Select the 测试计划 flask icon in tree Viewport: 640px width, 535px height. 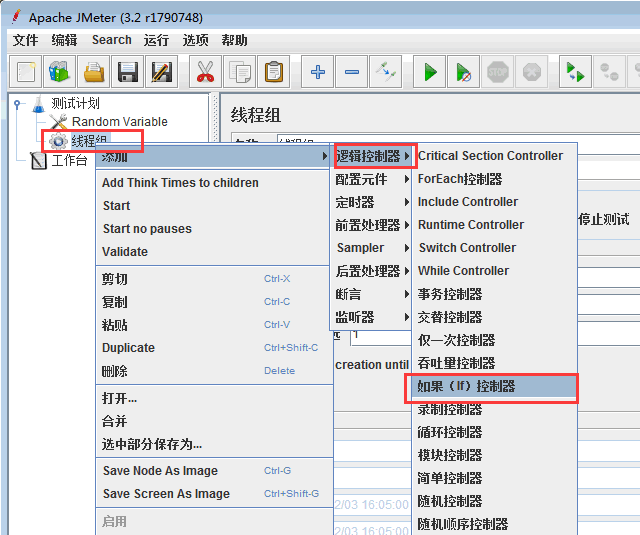39,104
